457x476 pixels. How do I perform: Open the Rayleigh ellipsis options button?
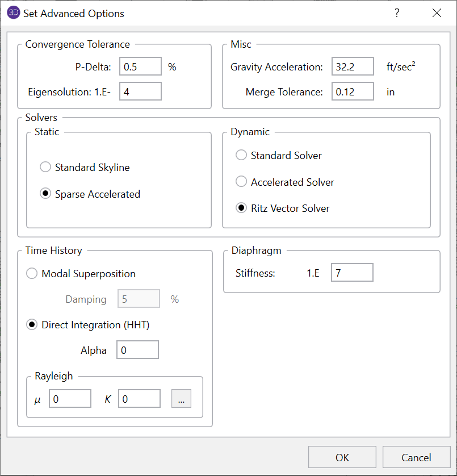coord(181,399)
